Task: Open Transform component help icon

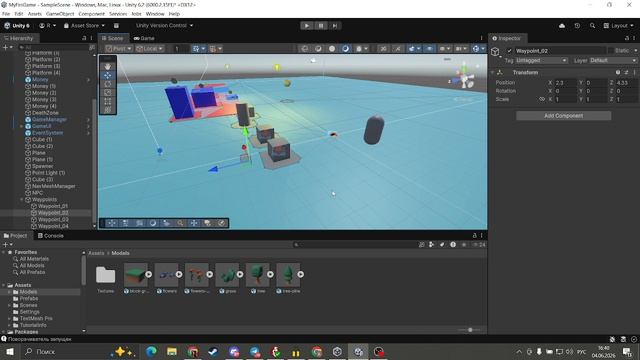Action: click(x=618, y=72)
